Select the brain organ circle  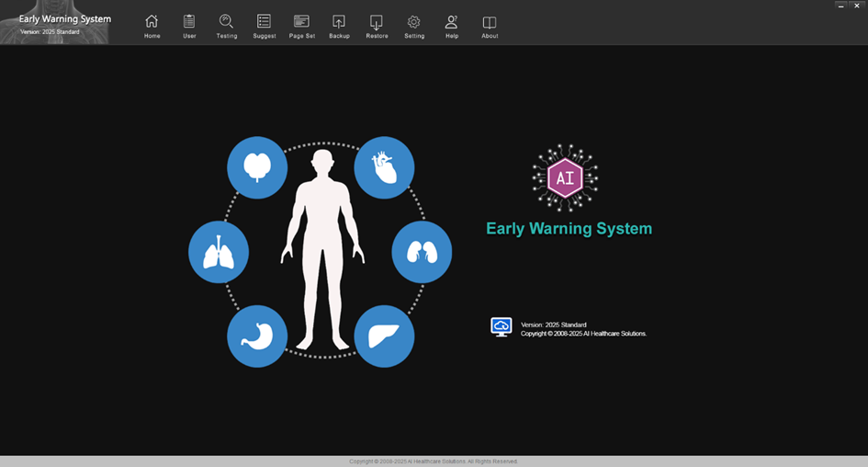point(257,167)
